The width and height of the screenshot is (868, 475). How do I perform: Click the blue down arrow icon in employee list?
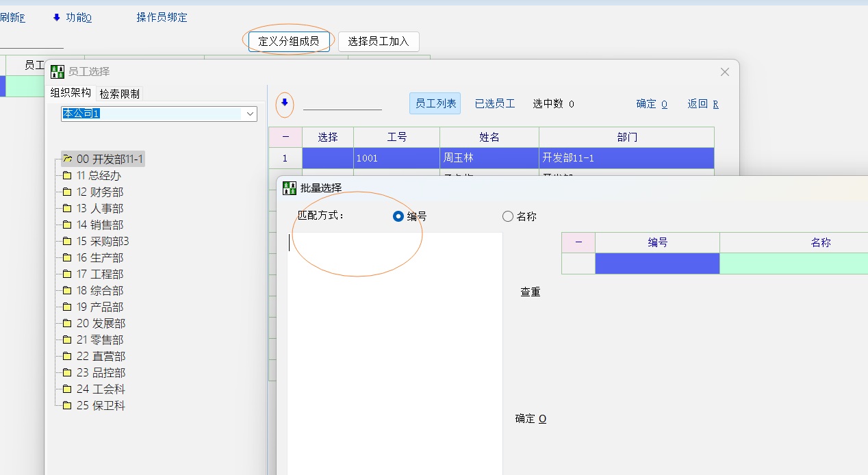coord(285,103)
